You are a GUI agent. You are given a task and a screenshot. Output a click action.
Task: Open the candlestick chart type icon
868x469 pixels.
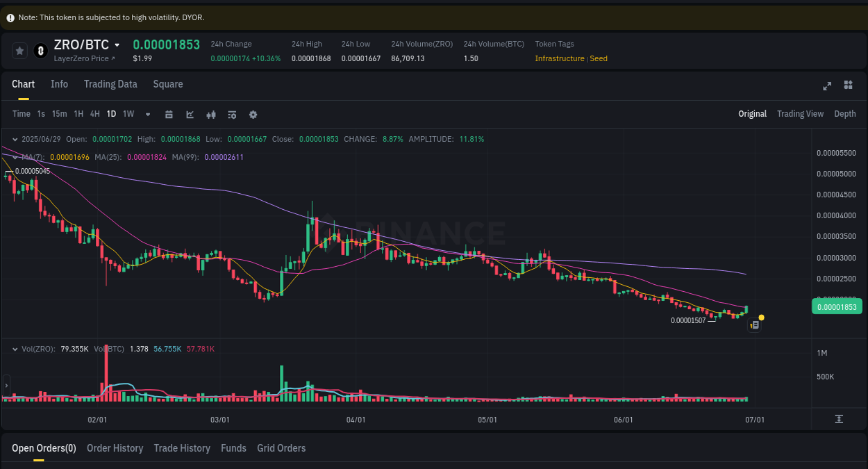coord(211,114)
